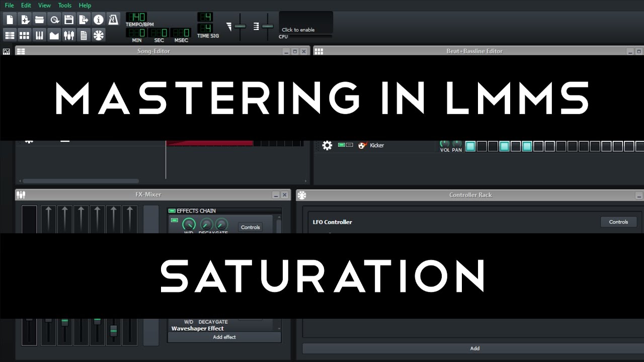Show Song-Editor using its toolbar icon
Screen dimensions: 644x362
10,35
